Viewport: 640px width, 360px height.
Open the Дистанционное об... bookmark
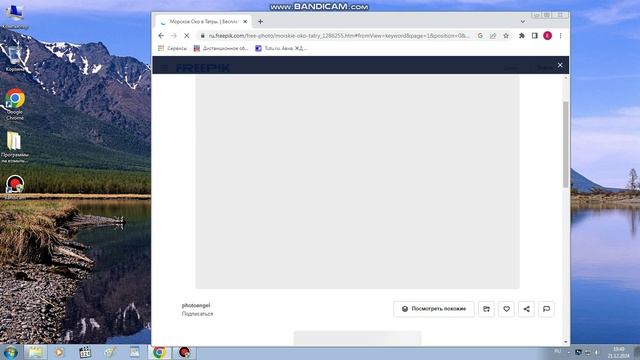tap(221, 48)
